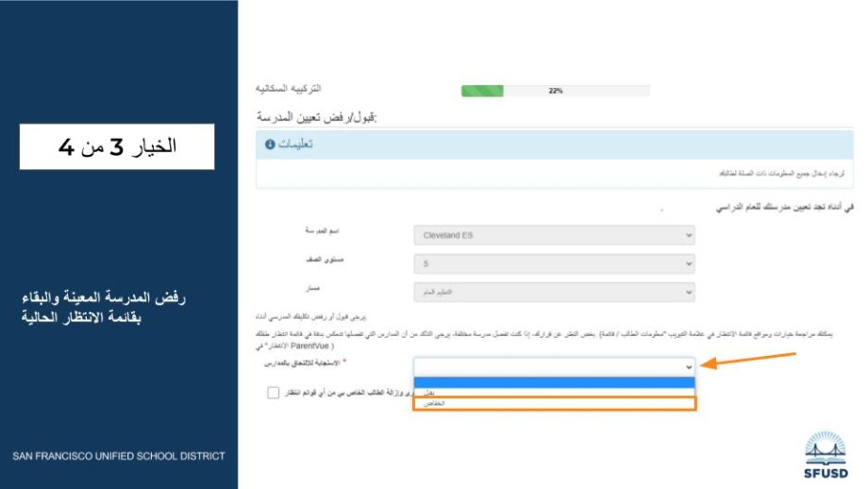Select the orange-outlined الخفاض option
Viewport: 868px width, 489px height.
[554, 403]
